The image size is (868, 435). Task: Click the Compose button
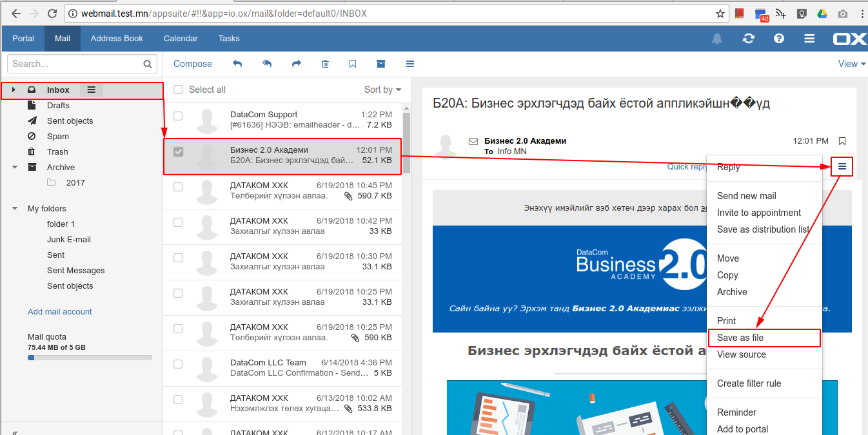(193, 64)
